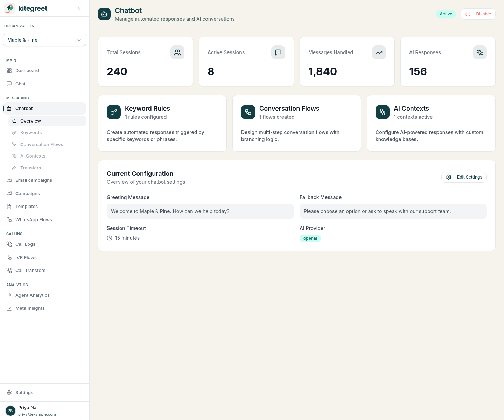The image size is (504, 420).
Task: Open AI Contexts in the sidebar
Action: point(47,156)
